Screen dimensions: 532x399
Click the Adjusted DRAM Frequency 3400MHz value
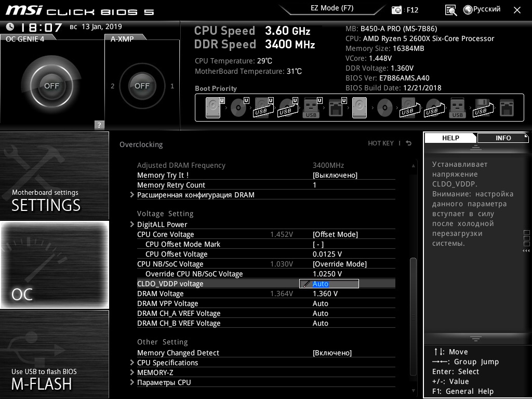pos(328,165)
